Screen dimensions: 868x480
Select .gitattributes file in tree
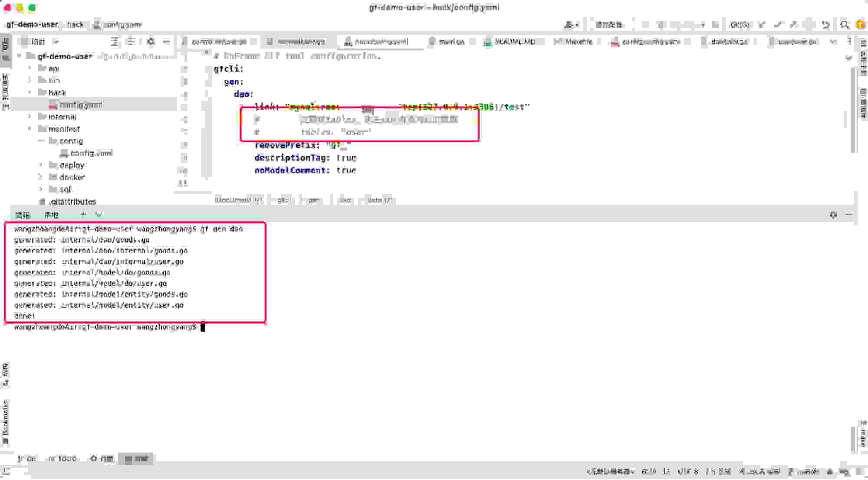(72, 202)
